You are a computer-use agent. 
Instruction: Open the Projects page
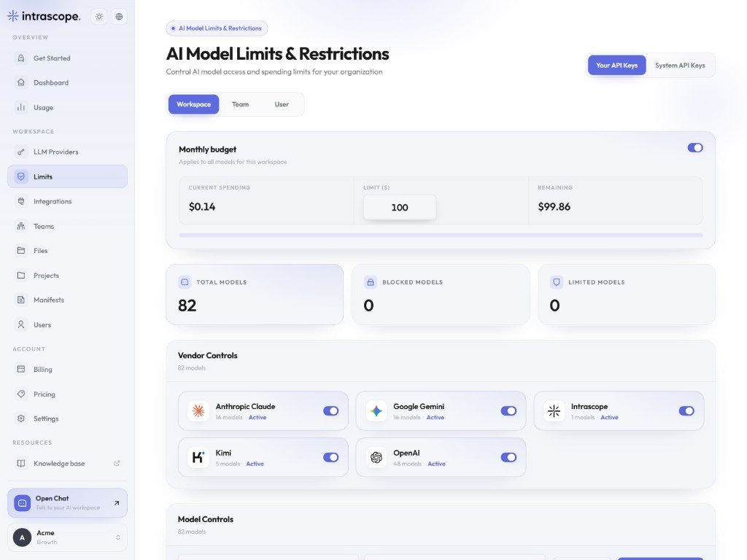tap(67, 275)
